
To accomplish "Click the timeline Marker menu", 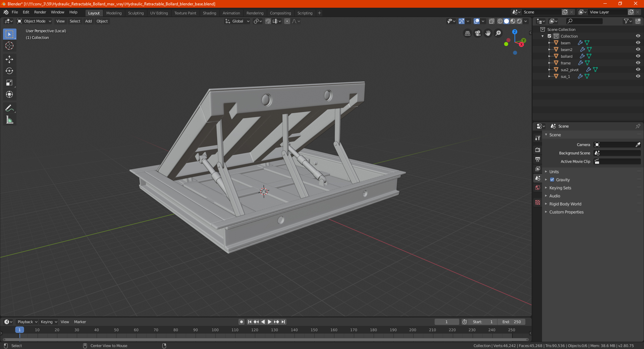I will click(x=80, y=322).
